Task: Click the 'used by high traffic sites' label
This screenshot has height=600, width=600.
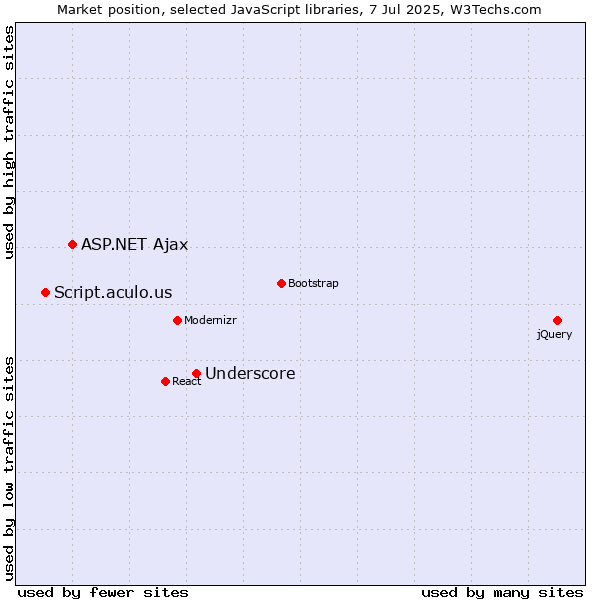Action: click(9, 142)
